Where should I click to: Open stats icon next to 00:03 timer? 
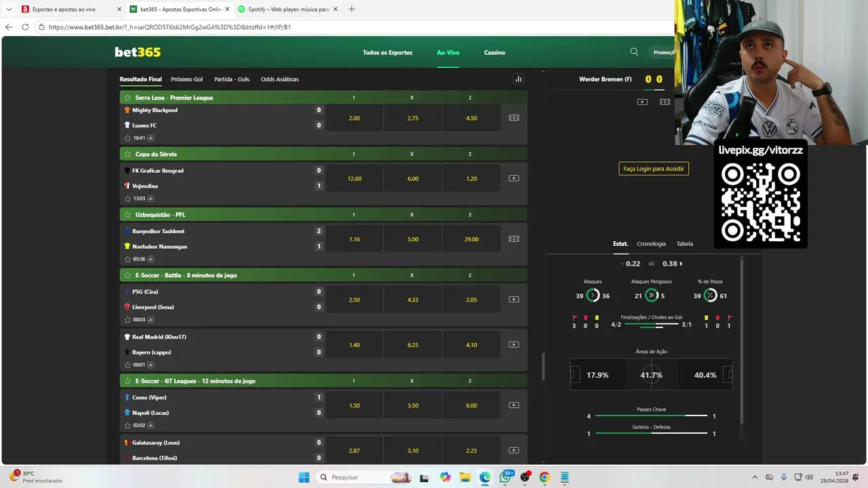[151, 320]
